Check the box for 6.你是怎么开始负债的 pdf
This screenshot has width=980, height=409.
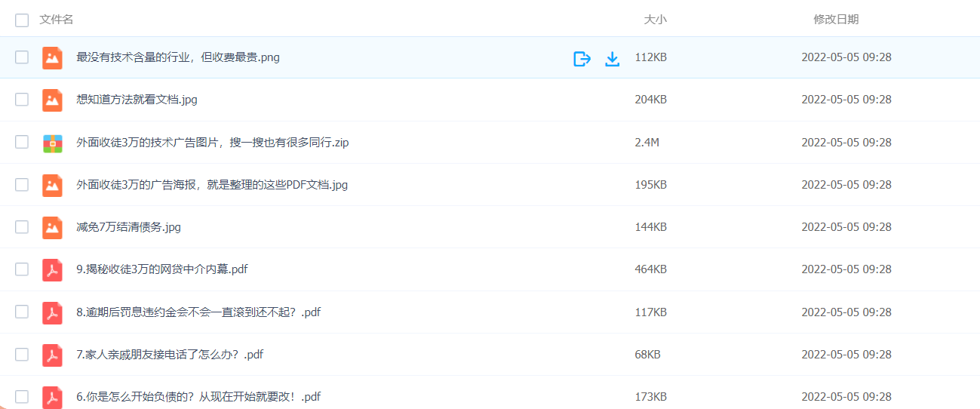point(22,397)
